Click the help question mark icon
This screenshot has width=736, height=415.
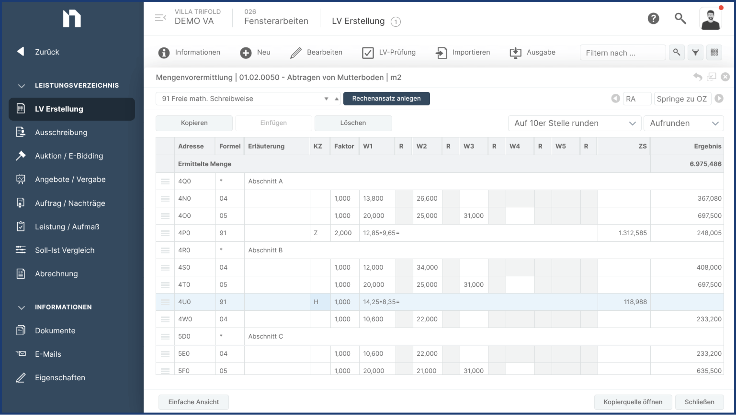click(x=653, y=19)
